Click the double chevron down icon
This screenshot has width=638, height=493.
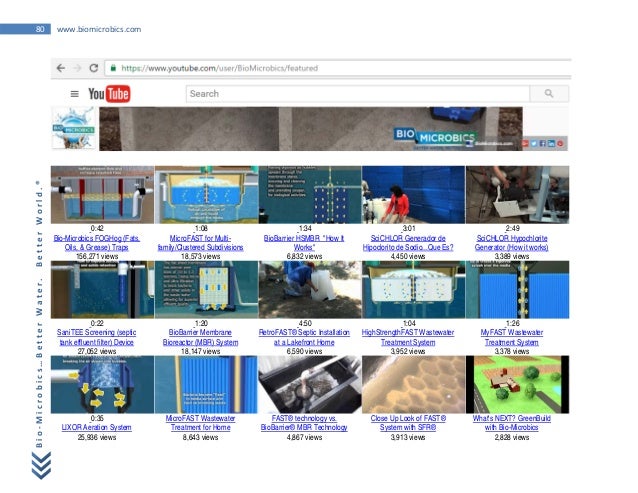coord(41,465)
